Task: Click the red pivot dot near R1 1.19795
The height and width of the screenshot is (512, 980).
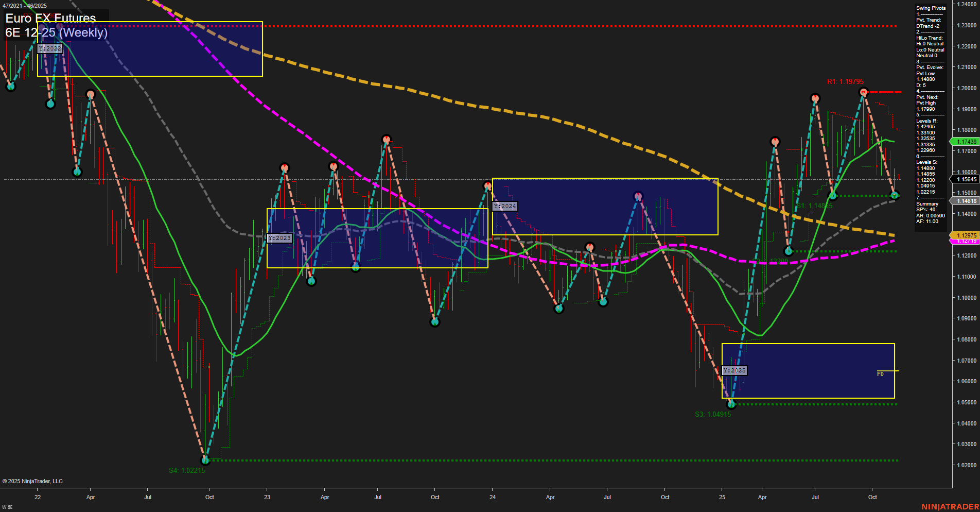Action: tap(864, 92)
